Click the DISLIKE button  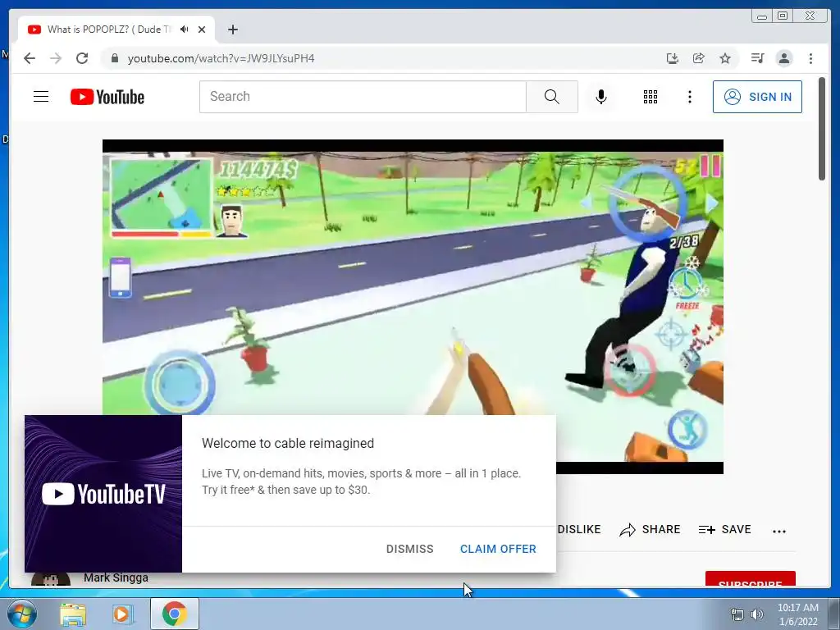coord(579,530)
